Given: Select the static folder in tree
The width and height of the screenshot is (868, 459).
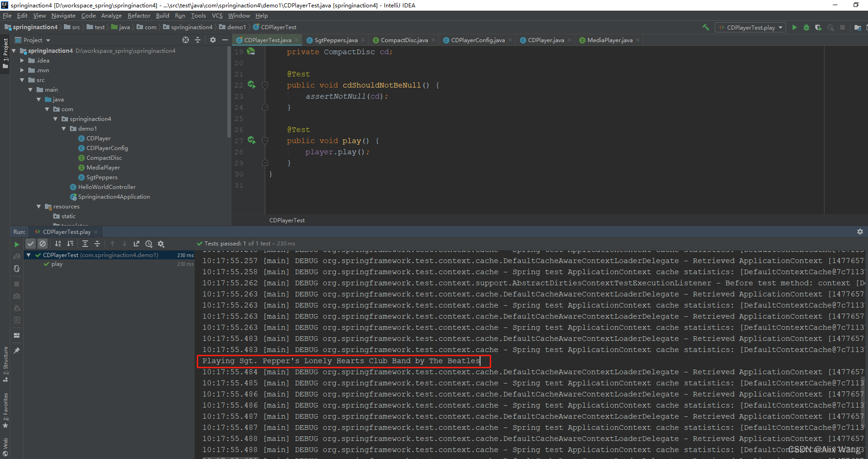Looking at the screenshot, I should 69,216.
